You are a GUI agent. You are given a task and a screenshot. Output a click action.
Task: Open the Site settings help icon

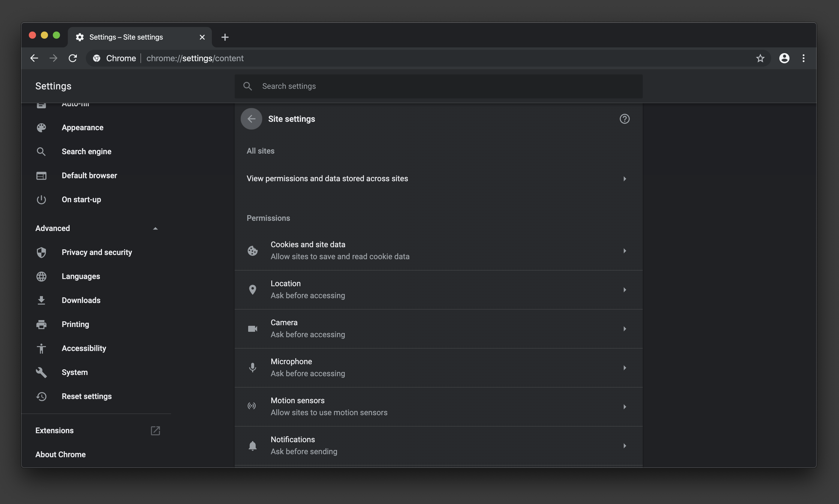pyautogui.click(x=624, y=119)
